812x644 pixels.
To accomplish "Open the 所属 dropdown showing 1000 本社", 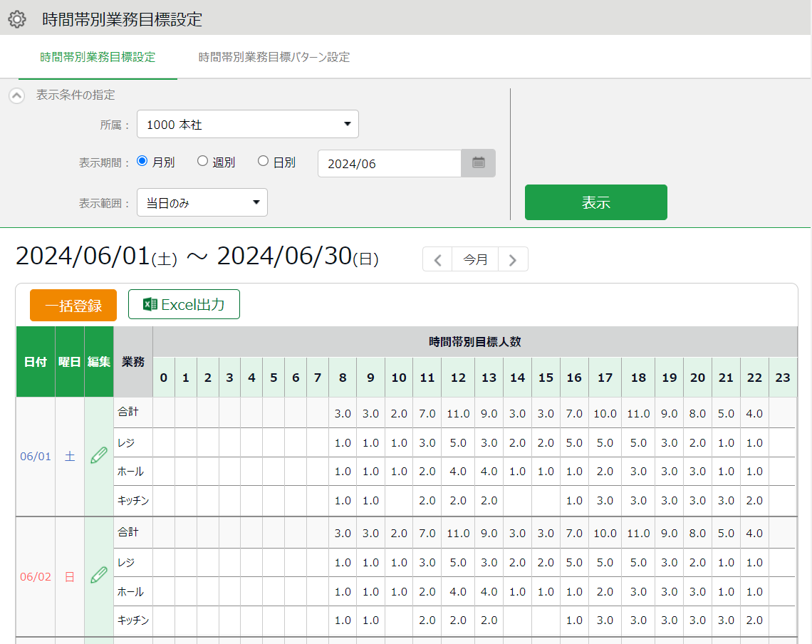I will (247, 125).
